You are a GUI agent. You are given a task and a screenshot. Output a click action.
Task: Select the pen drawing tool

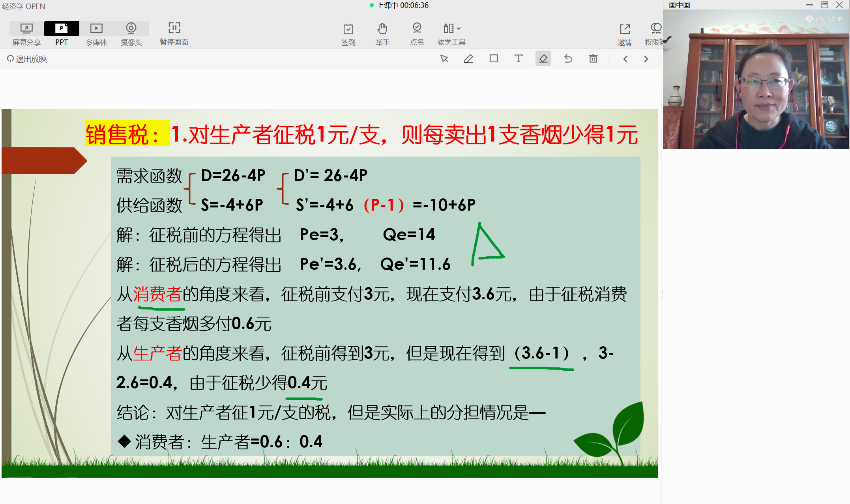pos(468,59)
